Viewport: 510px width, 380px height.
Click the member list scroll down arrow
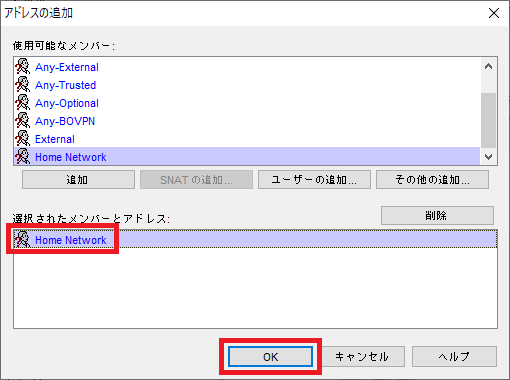point(489,157)
